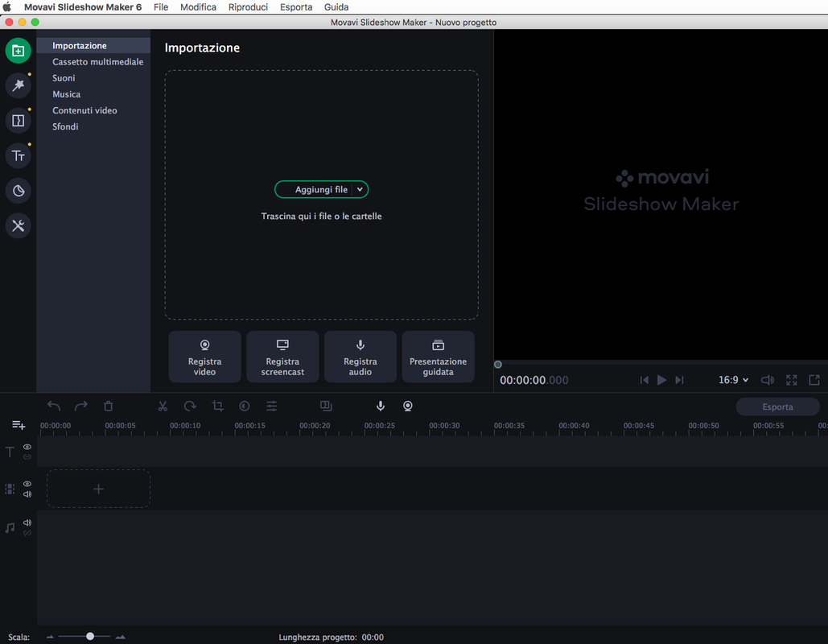Click the Redo arrow in toolbar
Screen dimensions: 828x644
(x=80, y=406)
